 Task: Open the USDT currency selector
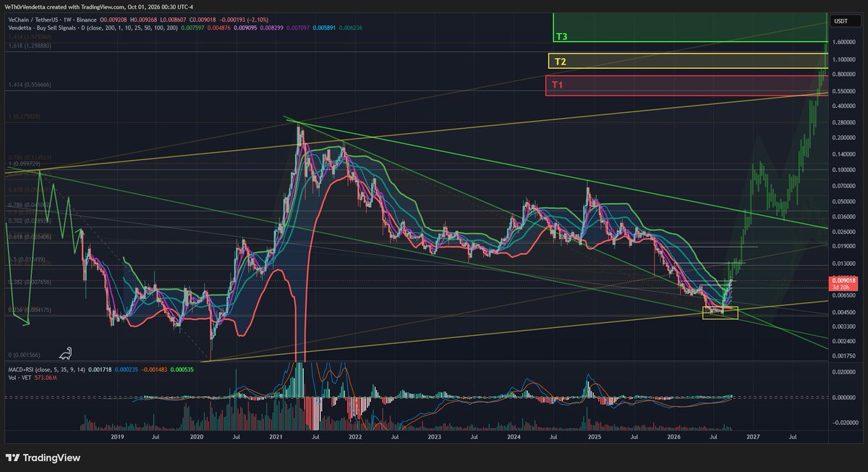pyautogui.click(x=847, y=21)
